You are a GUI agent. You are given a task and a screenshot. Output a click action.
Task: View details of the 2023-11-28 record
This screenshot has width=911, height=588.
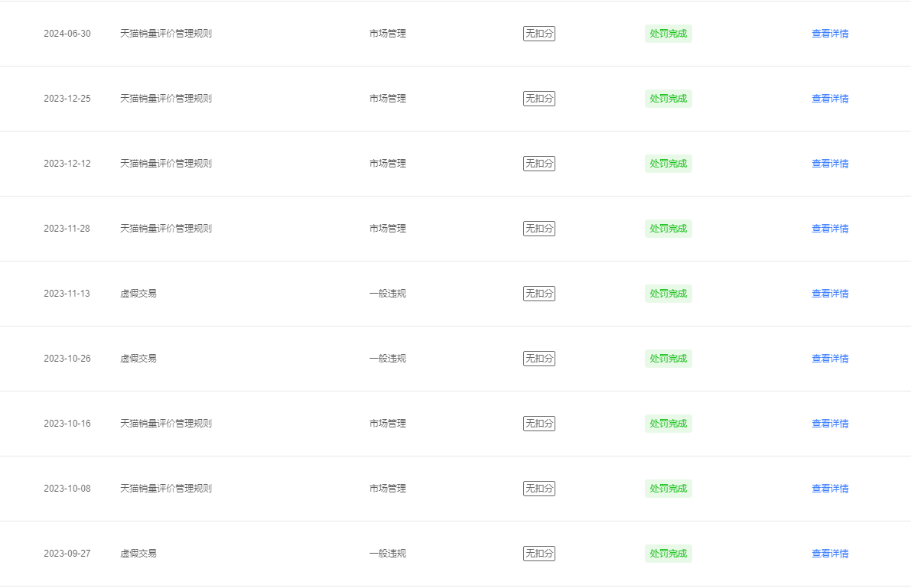click(830, 229)
